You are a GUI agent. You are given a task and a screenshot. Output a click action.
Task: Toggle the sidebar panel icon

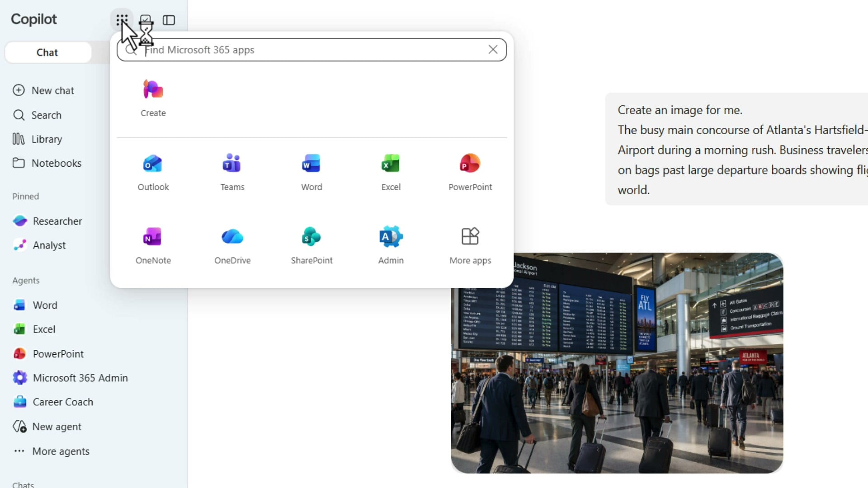click(x=169, y=20)
